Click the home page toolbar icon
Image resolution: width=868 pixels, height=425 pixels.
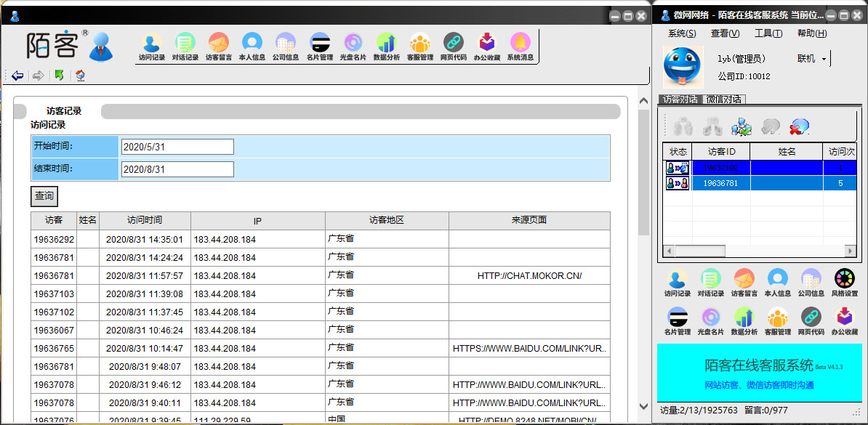click(x=80, y=76)
